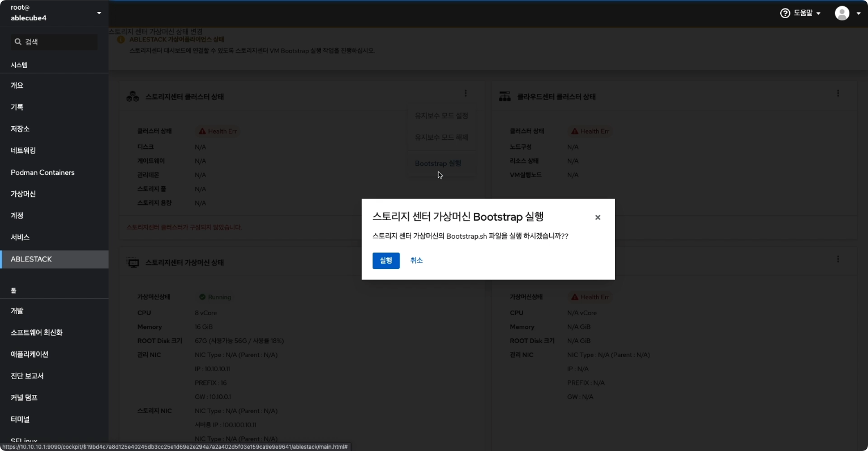Confirm Bootstrap with the 실행 button
The height and width of the screenshot is (451, 868).
click(386, 260)
